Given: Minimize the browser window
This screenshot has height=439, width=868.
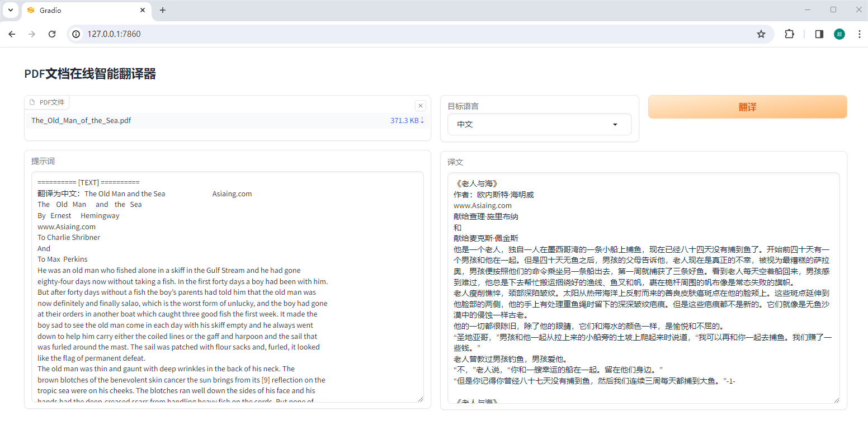Looking at the screenshot, I should [808, 10].
